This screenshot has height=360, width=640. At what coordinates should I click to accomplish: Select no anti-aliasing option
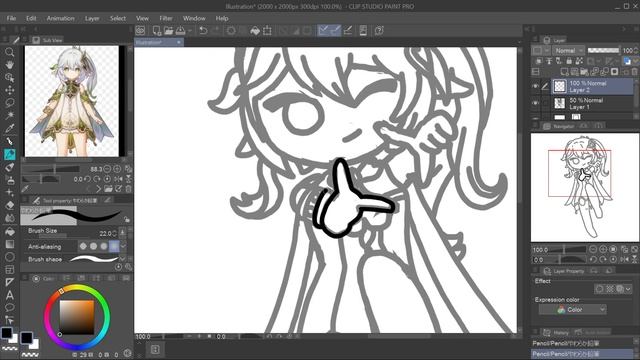[x=83, y=246]
